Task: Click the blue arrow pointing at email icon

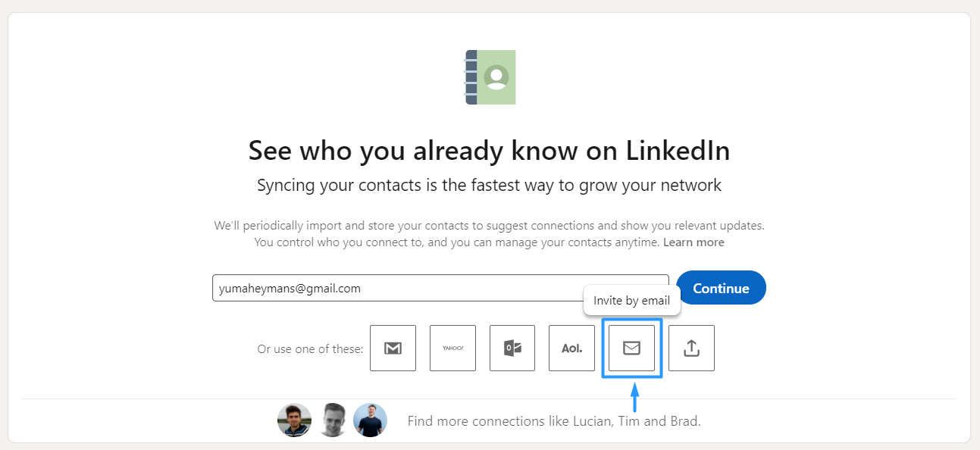Action: pos(635,397)
